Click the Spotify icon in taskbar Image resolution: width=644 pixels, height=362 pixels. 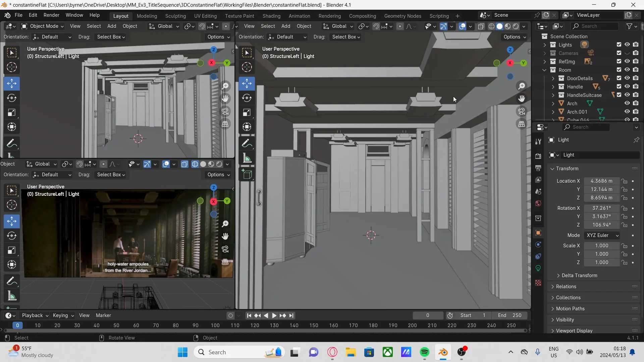[x=424, y=352]
